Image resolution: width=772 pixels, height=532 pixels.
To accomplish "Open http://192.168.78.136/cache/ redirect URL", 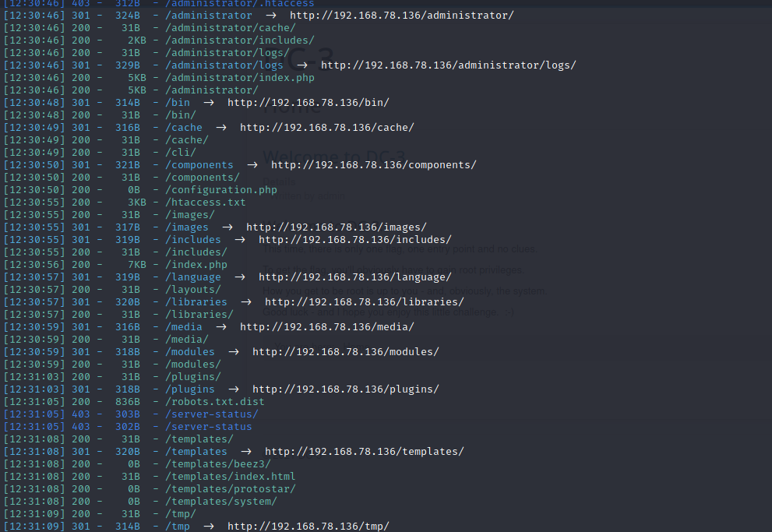I will 327,128.
